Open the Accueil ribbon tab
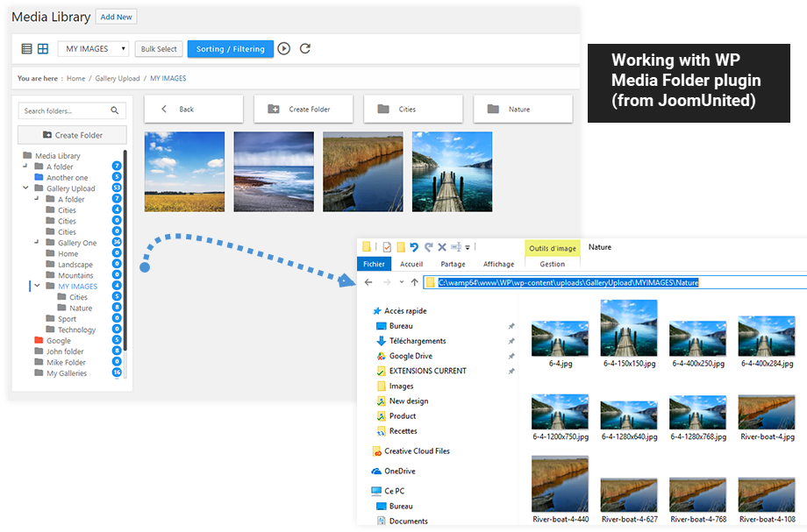This screenshot has height=532, width=807. (411, 264)
